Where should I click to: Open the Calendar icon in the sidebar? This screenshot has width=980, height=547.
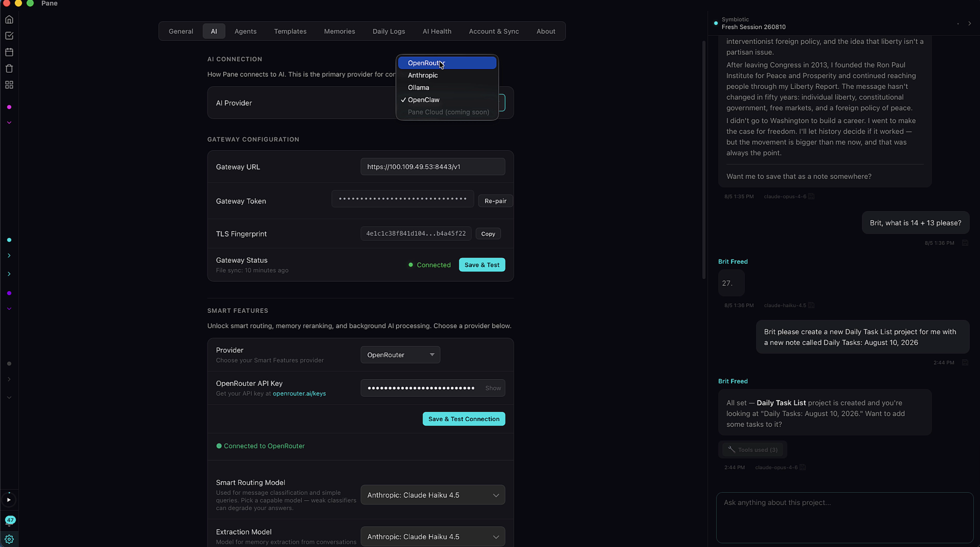(x=9, y=52)
